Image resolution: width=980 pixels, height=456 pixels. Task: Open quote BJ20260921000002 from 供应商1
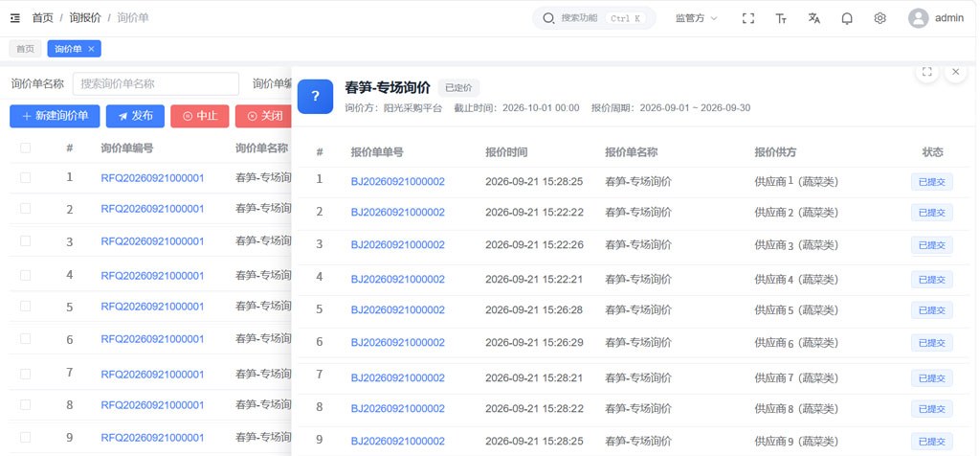tap(397, 182)
